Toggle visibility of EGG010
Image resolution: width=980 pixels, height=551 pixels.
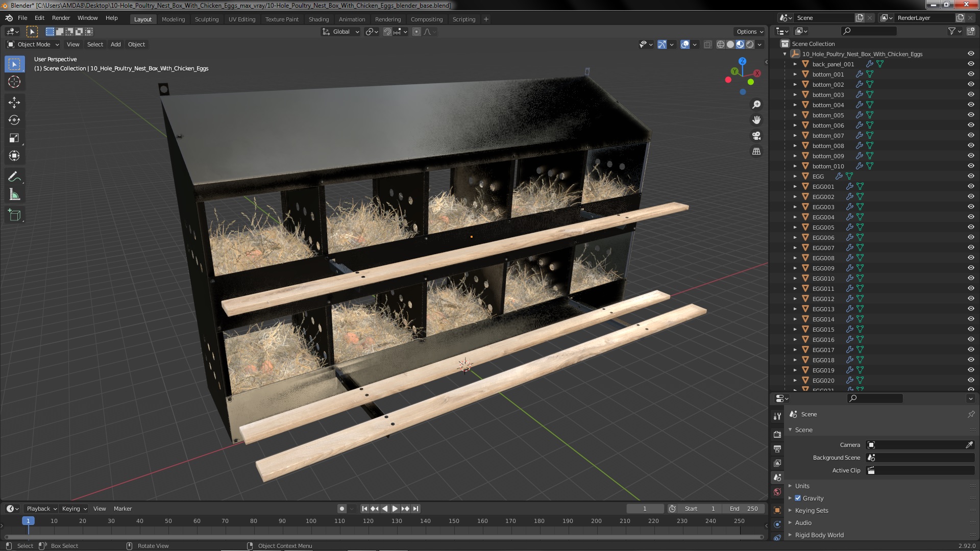click(x=971, y=279)
